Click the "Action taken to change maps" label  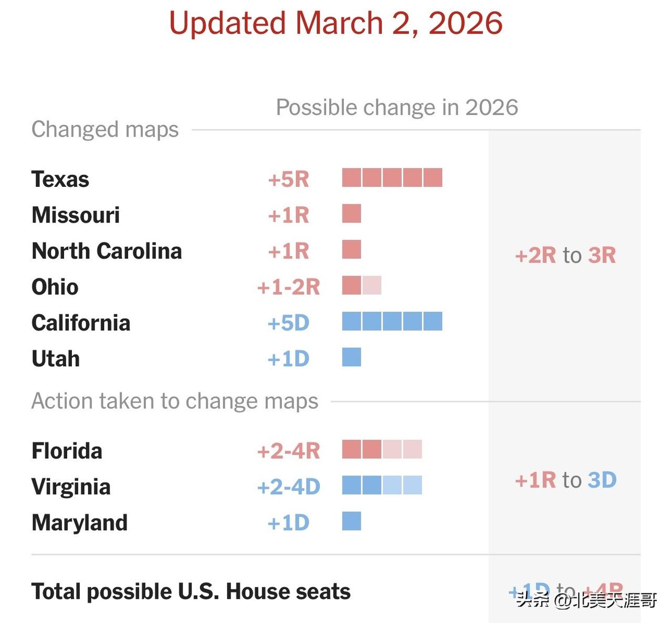(175, 401)
